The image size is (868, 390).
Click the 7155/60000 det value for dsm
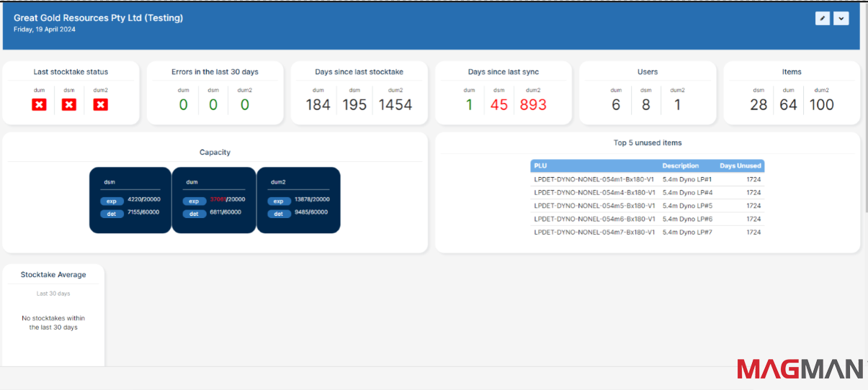[x=144, y=212]
